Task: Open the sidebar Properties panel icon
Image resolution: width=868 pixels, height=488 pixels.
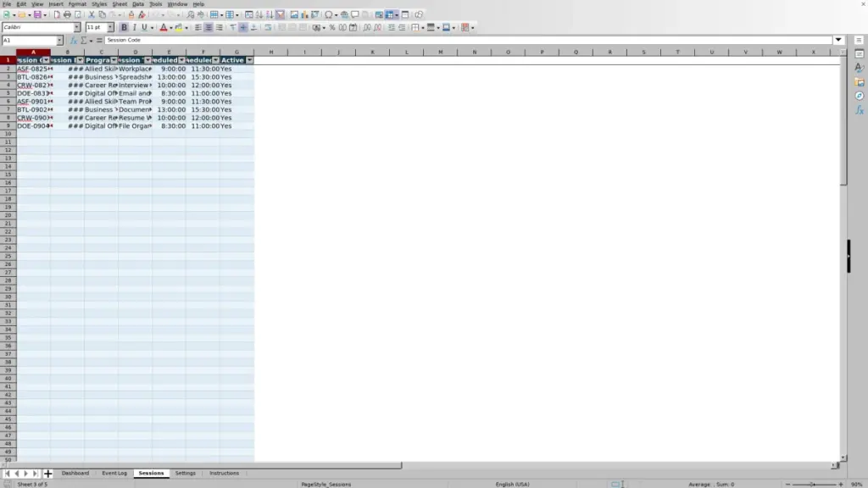Action: pyautogui.click(x=860, y=54)
